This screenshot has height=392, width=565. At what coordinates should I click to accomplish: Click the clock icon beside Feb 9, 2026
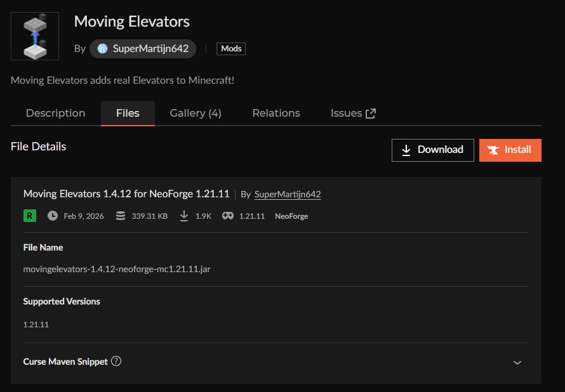[x=52, y=216]
